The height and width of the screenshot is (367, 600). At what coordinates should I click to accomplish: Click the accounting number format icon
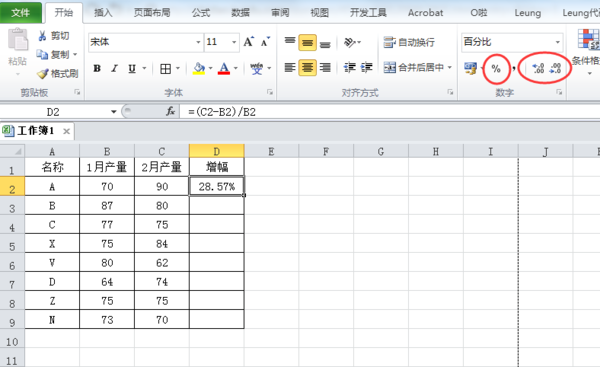click(x=470, y=69)
